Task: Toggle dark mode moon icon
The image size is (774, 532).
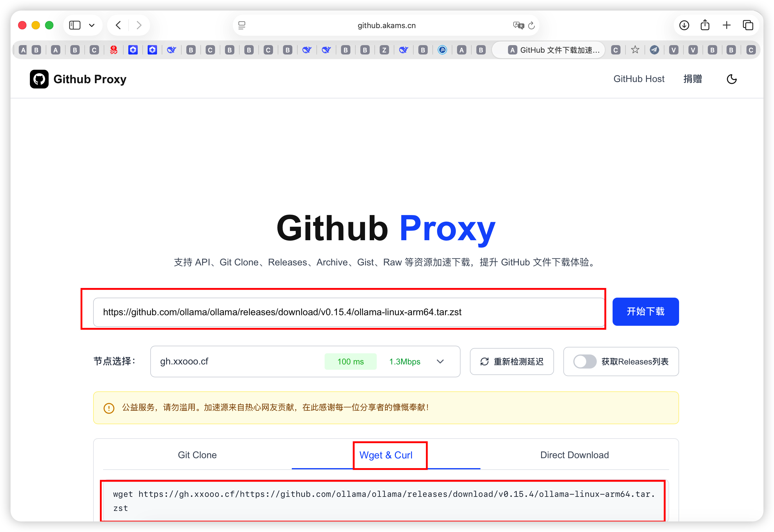Action: pyautogui.click(x=731, y=79)
